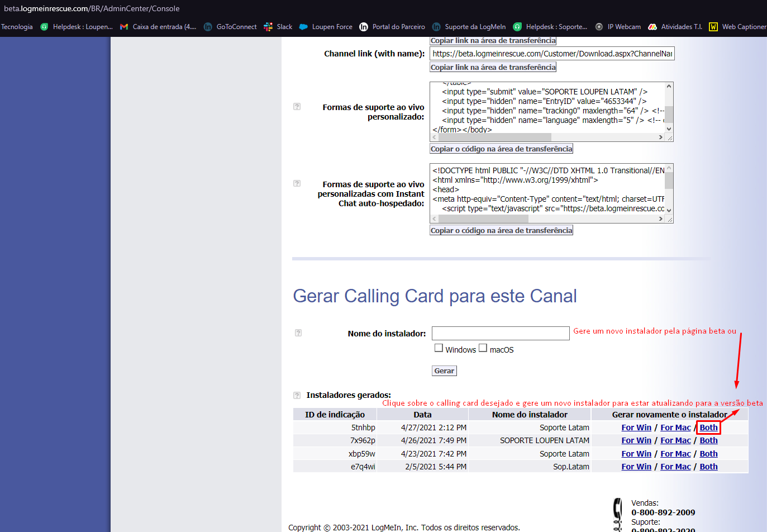Open the Web Captioner bookmark
The width and height of the screenshot is (767, 532).
[x=737, y=27]
